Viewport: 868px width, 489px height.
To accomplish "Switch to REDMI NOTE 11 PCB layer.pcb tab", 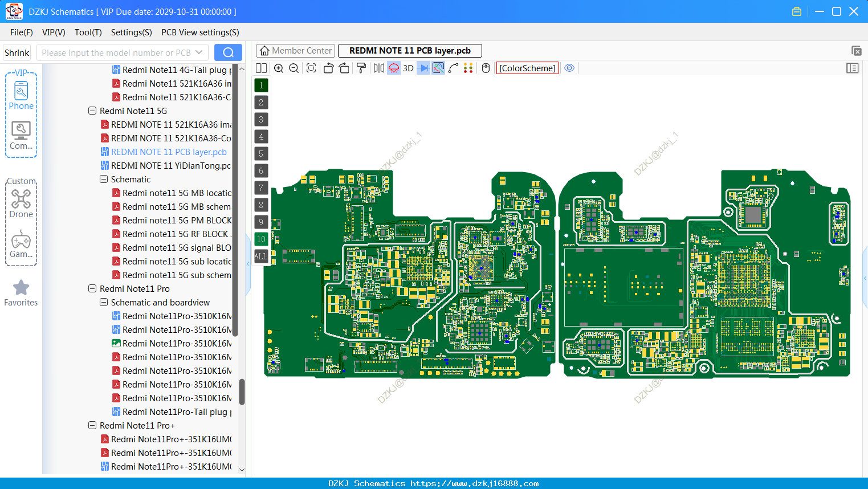I will coord(410,51).
